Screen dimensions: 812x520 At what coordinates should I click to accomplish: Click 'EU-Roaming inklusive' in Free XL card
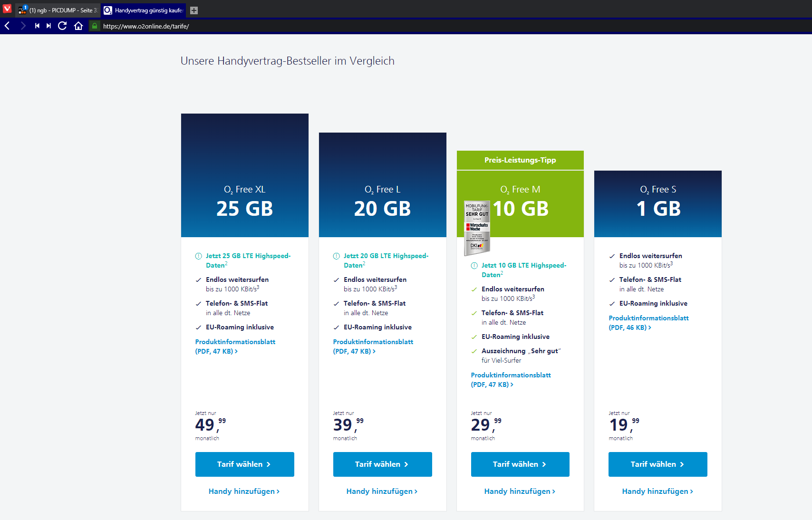point(240,327)
